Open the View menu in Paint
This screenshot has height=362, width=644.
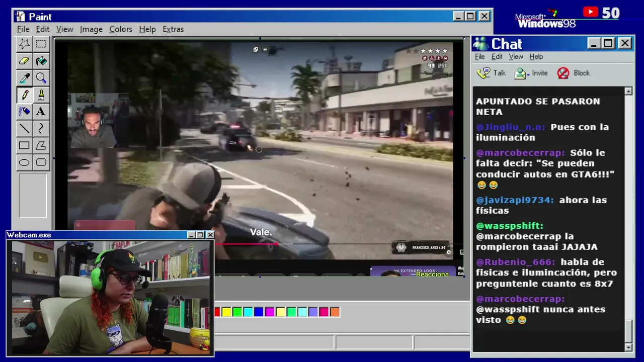click(64, 29)
